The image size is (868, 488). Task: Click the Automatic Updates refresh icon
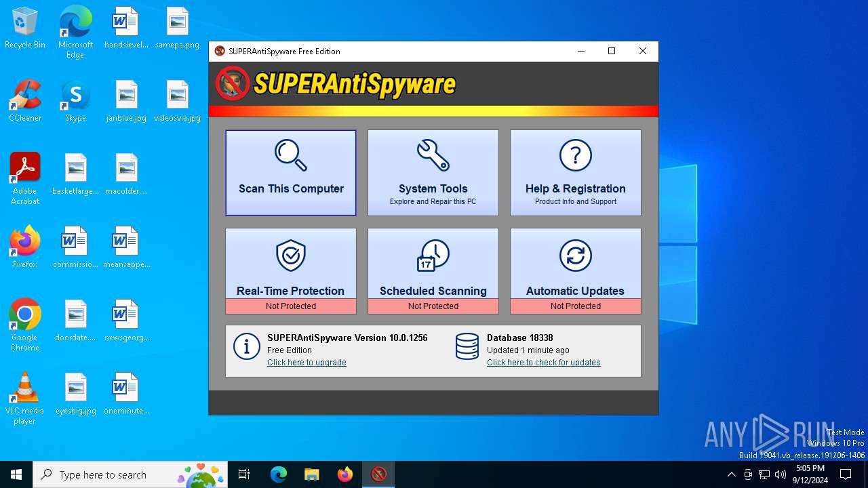(x=576, y=256)
